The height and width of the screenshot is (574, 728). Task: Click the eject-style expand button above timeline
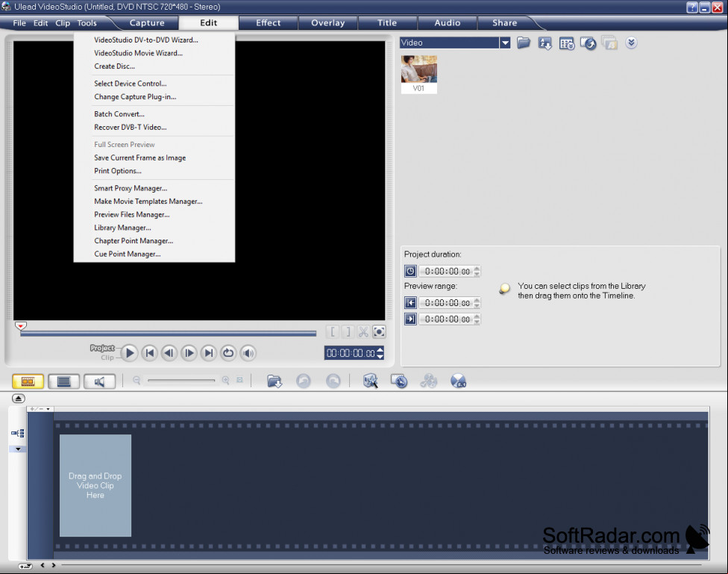tap(18, 399)
